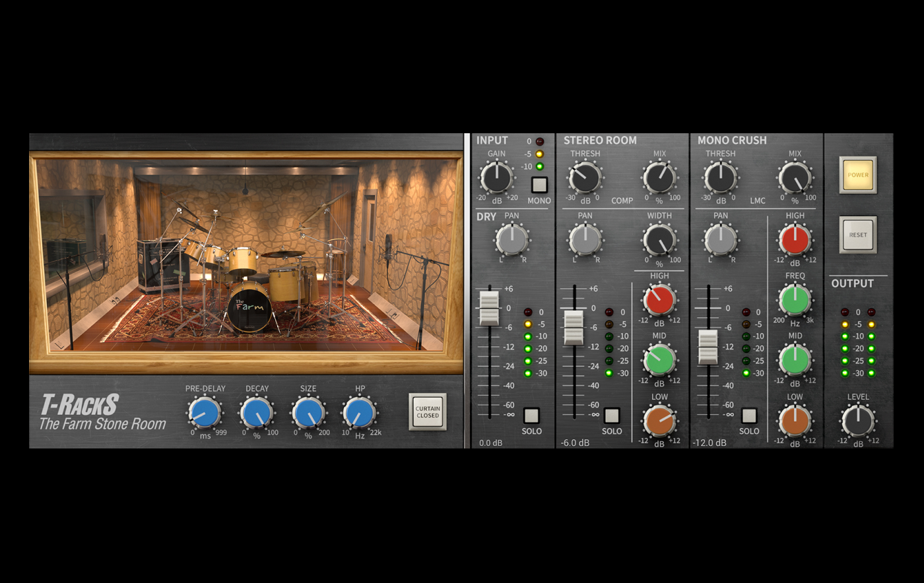This screenshot has height=583, width=924.
Task: Click the STEREO ROOM WIDTH knob
Action: click(x=659, y=239)
